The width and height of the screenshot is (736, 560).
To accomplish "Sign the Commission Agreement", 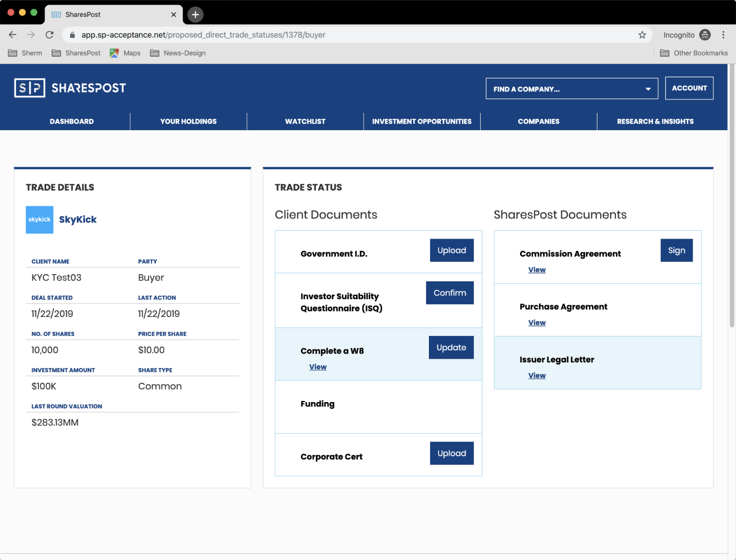I will tap(676, 250).
